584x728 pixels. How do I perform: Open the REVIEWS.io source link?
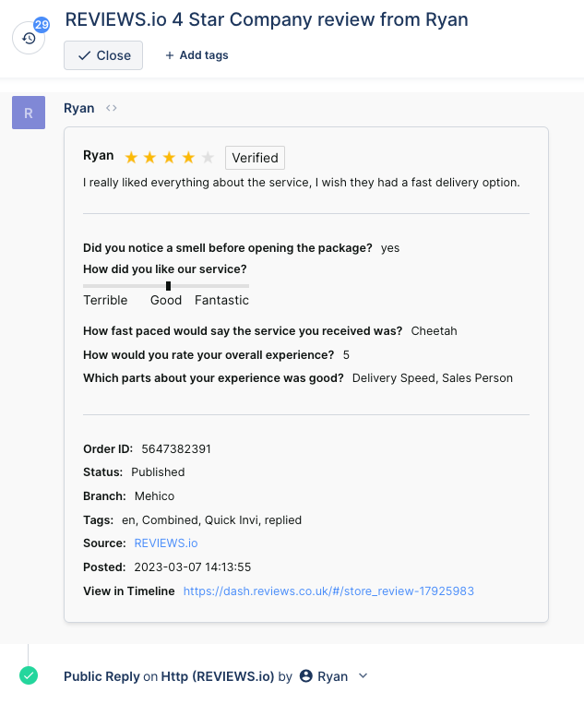pyautogui.click(x=166, y=543)
